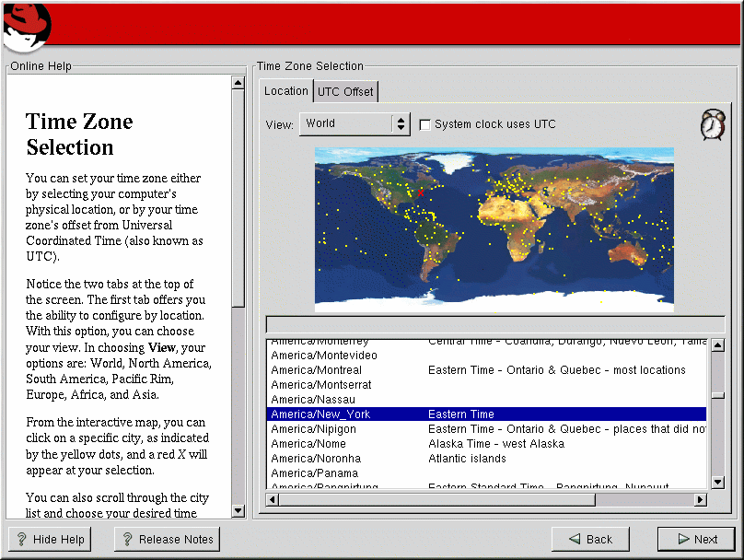Click the Red Hat logo
744x560 pixels.
(x=27, y=26)
